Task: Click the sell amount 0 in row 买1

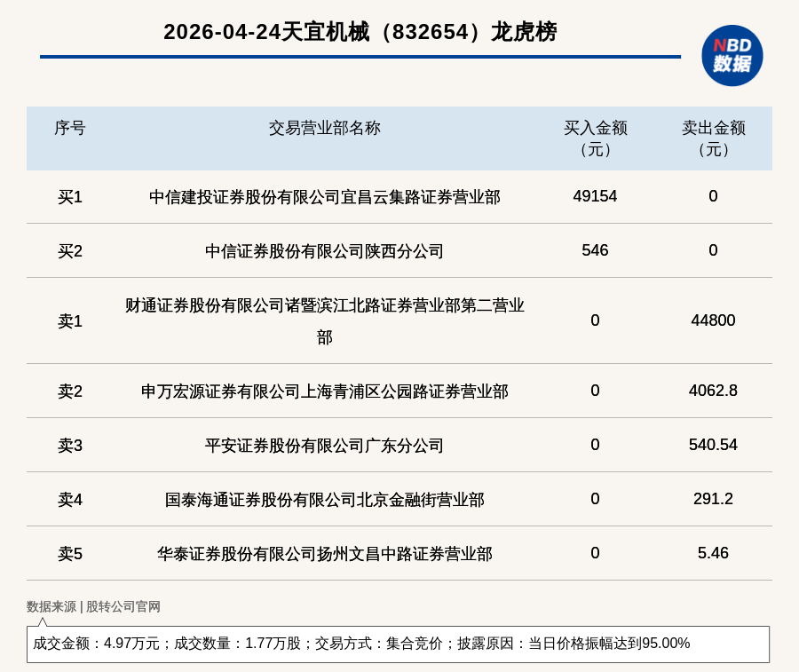Action: pyautogui.click(x=714, y=196)
